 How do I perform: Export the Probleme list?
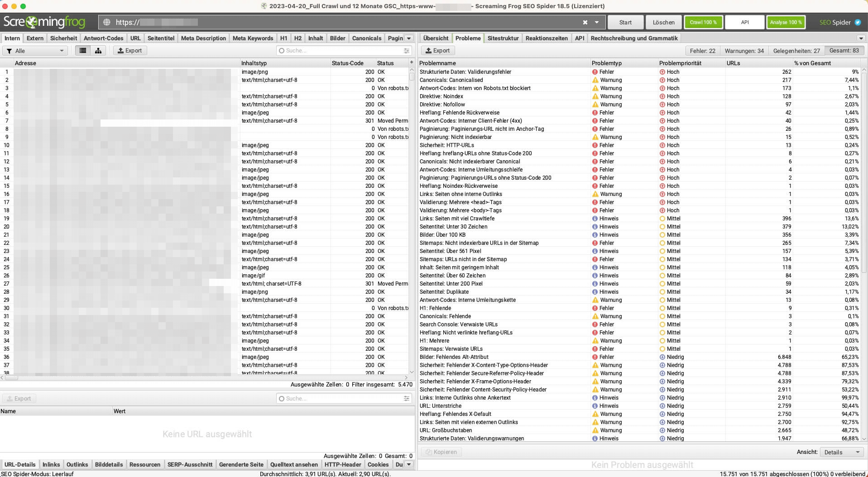pos(437,51)
